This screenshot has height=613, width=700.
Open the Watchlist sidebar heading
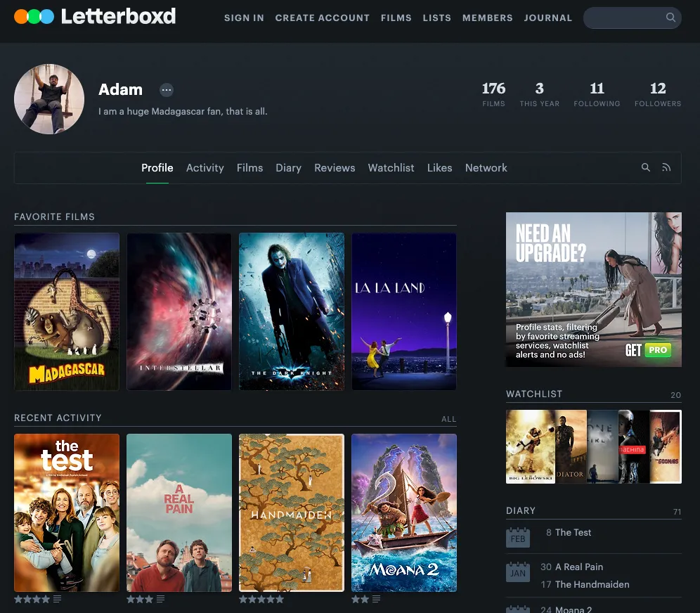(534, 394)
